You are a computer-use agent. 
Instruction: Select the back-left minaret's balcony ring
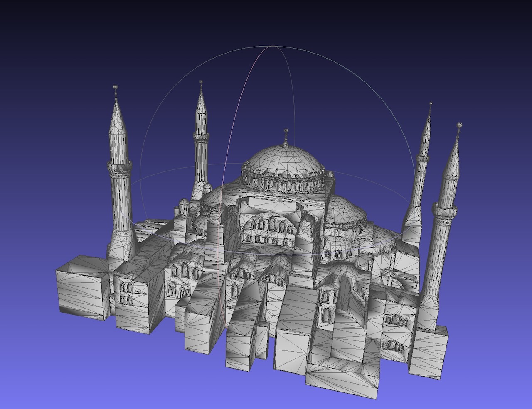click(201, 138)
